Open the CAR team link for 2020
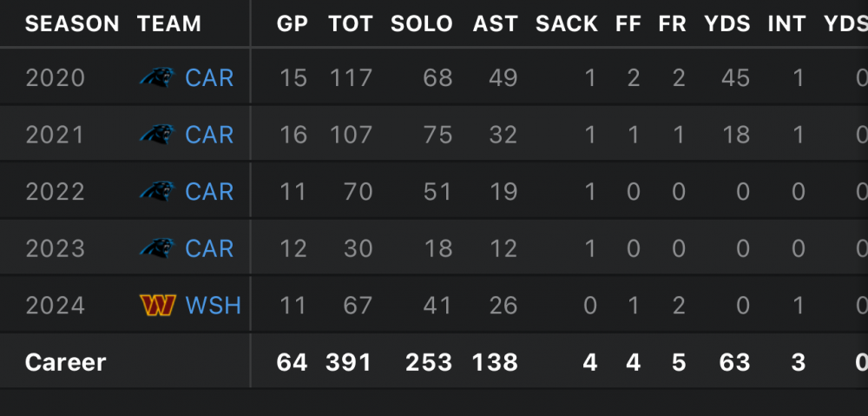Screen dimensions: 868x416 coord(209,78)
